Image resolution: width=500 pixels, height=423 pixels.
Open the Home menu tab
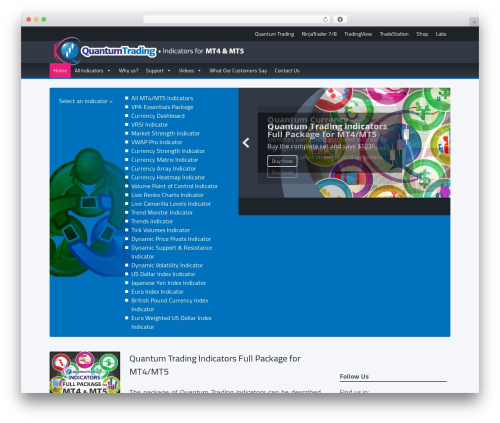point(60,71)
